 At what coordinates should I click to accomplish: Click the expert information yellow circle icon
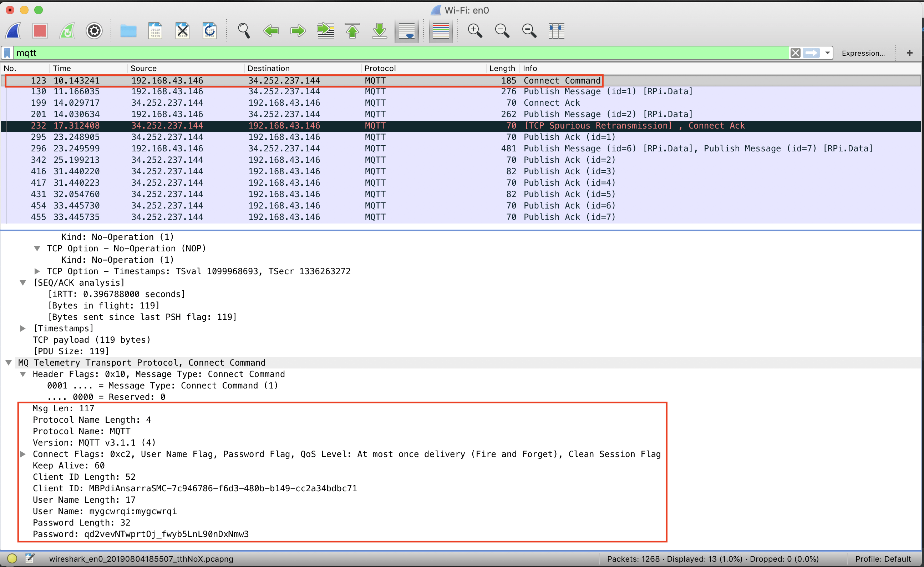[x=12, y=559]
